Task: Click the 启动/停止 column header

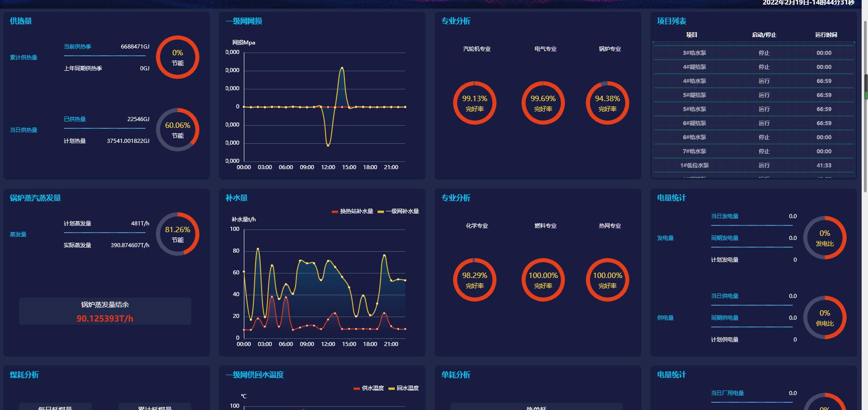Action: pyautogui.click(x=764, y=35)
